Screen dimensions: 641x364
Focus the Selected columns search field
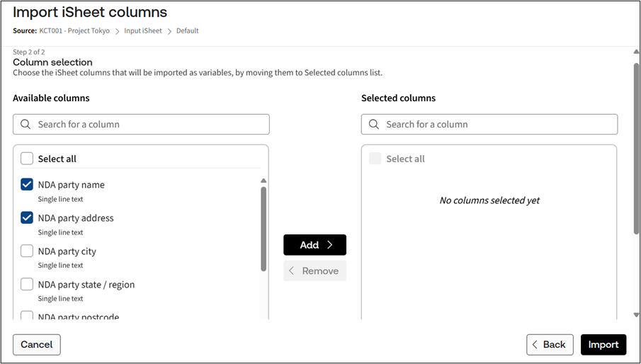tap(496, 125)
